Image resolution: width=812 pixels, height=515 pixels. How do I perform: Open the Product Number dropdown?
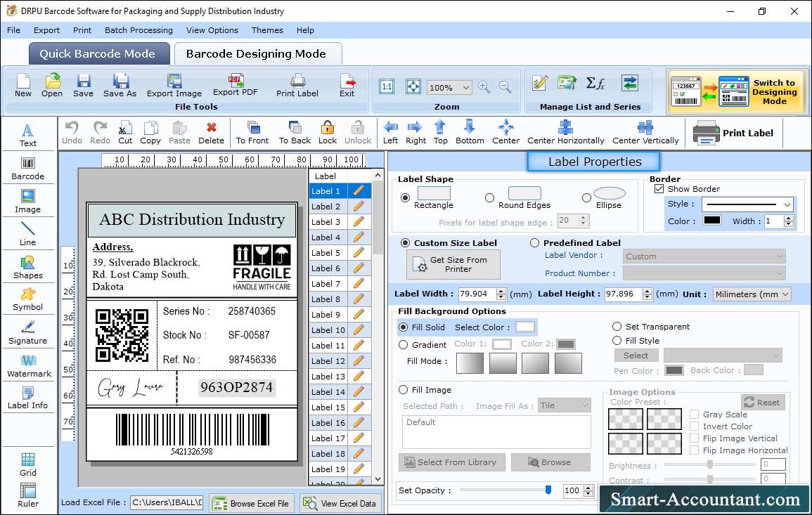[704, 273]
